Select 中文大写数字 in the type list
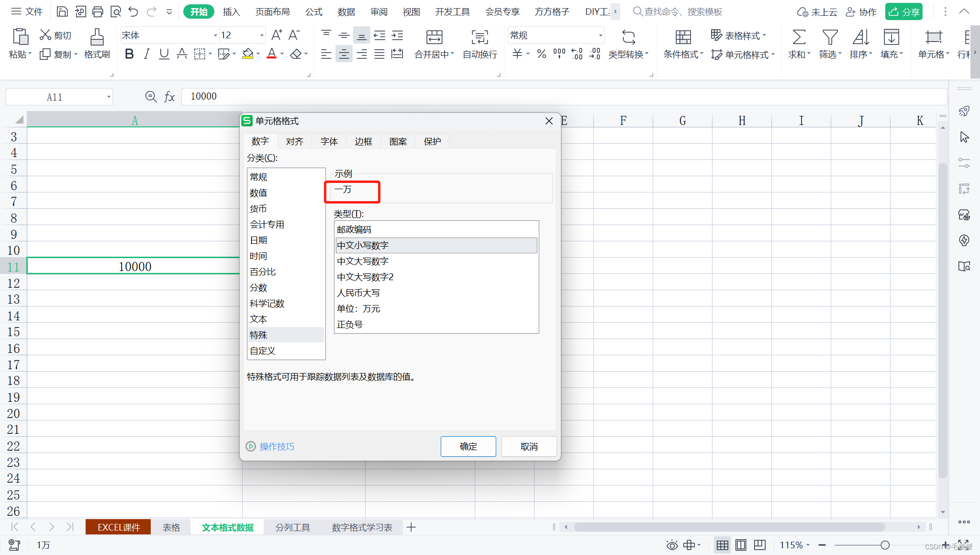This screenshot has width=980, height=555. pos(363,261)
